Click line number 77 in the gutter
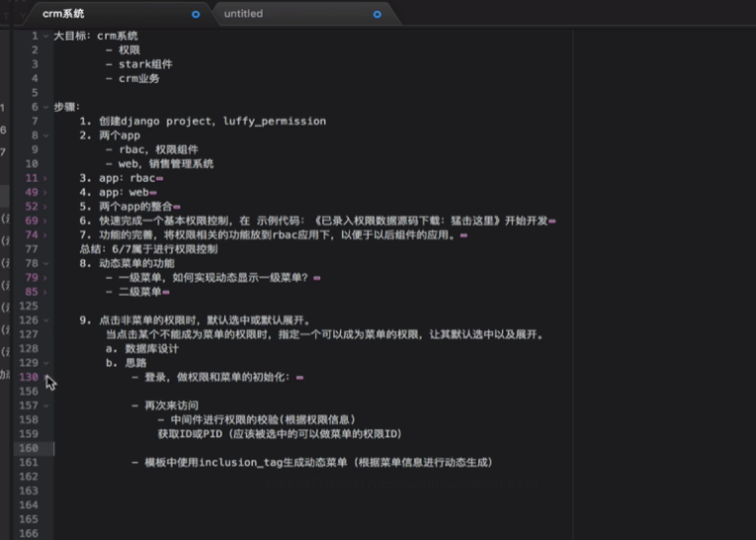This screenshot has height=540, width=756. click(x=32, y=249)
